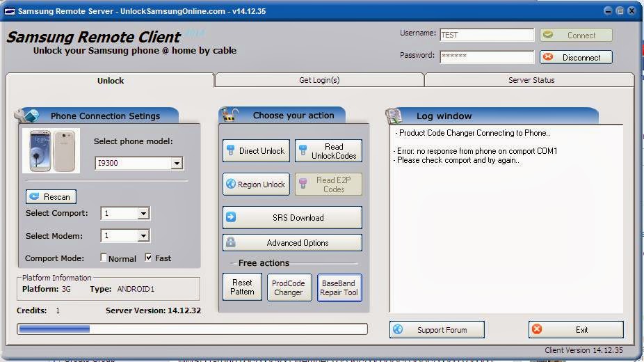Click the Client Version 14.12.35 text
The height and width of the screenshot is (362, 644).
click(x=583, y=350)
